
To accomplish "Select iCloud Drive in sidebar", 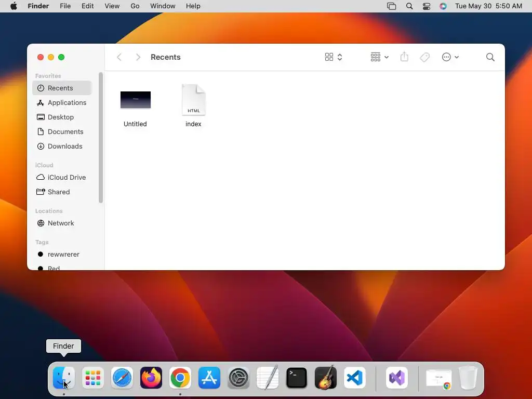I will coord(62,178).
